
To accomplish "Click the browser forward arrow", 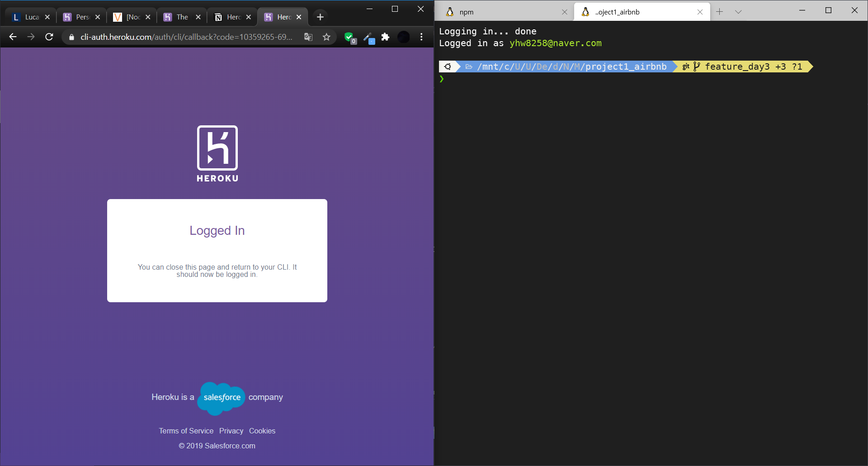I will (31, 37).
